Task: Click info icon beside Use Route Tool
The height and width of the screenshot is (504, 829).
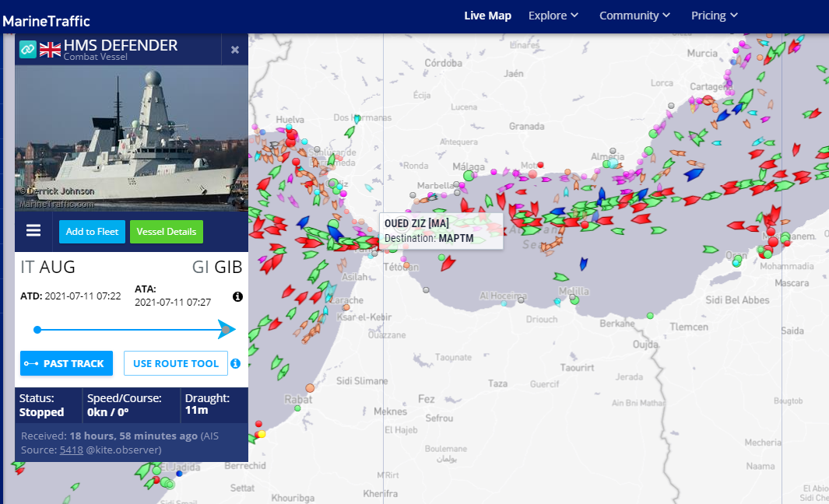Action: (x=235, y=363)
